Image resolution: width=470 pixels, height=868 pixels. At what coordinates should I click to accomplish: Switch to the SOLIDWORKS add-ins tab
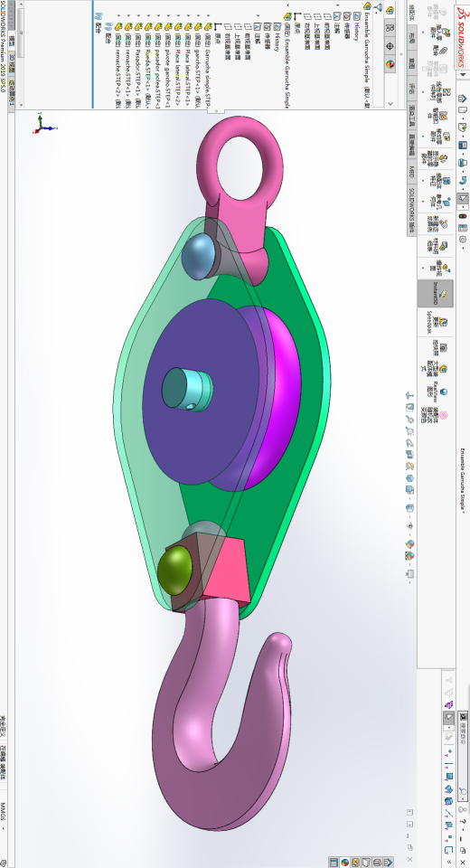[412, 210]
